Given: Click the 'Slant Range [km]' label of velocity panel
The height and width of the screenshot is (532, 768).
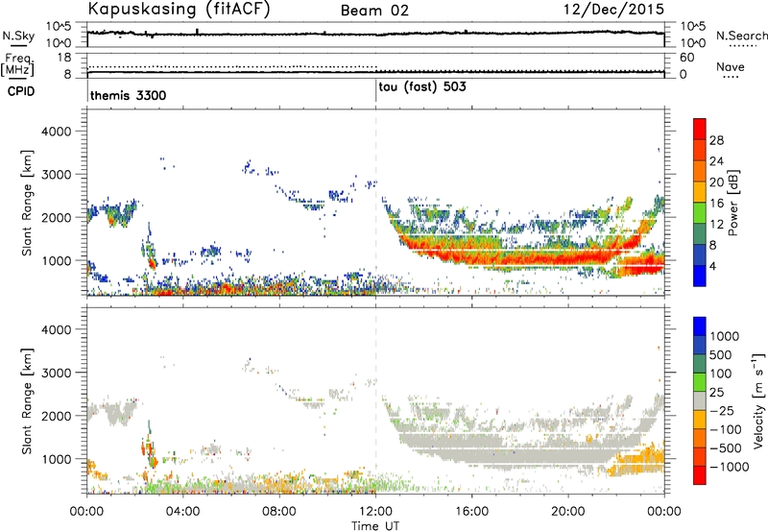Looking at the screenshot, I should [27, 400].
